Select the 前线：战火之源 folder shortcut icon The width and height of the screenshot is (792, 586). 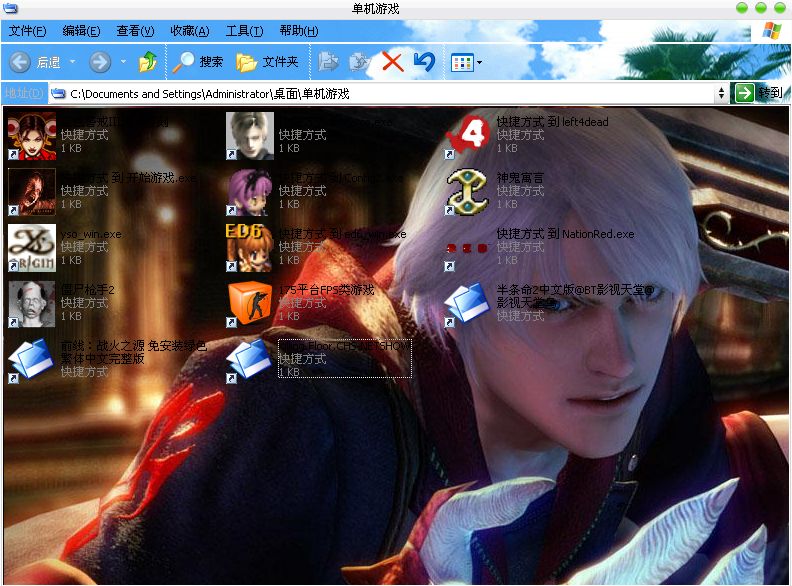click(32, 360)
